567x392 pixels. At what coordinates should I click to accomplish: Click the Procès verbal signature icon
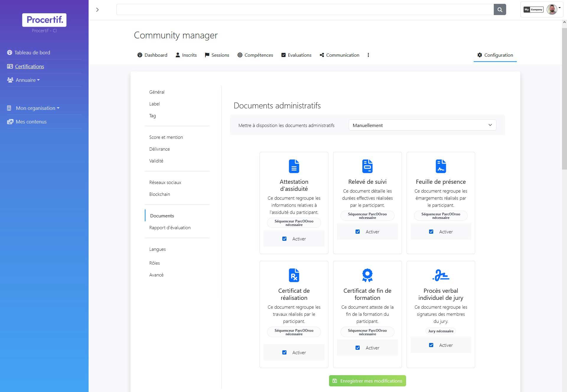pos(441,275)
